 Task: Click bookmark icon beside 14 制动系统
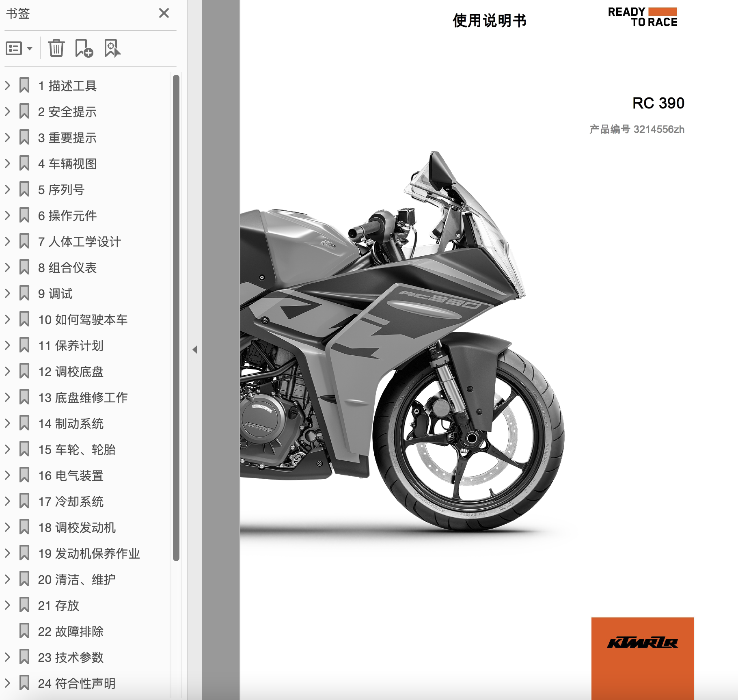pos(24,423)
